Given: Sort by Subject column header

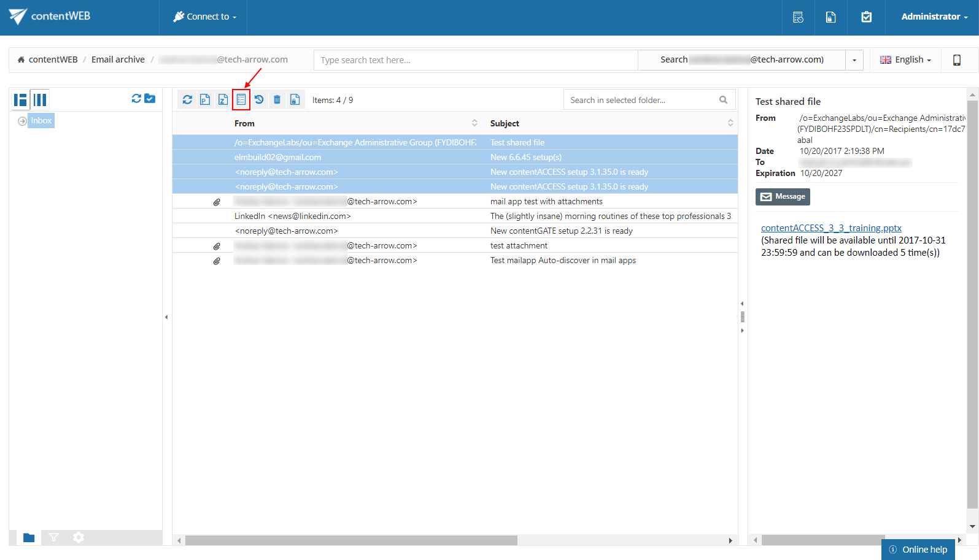Looking at the screenshot, I should click(x=505, y=123).
